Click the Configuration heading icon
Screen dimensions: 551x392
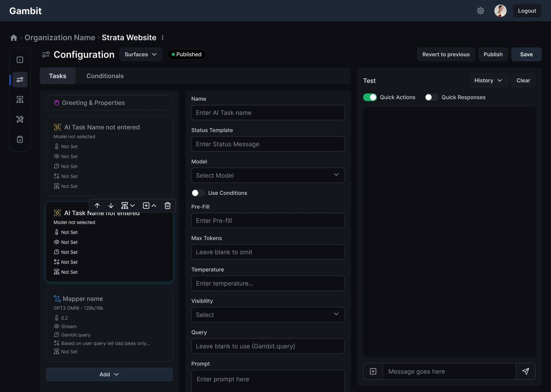[46, 55]
